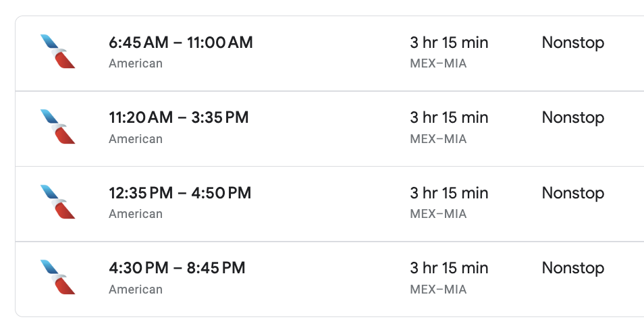The height and width of the screenshot is (332, 644).
Task: Click the American carrier name under 12:35 PM
Action: click(x=136, y=214)
